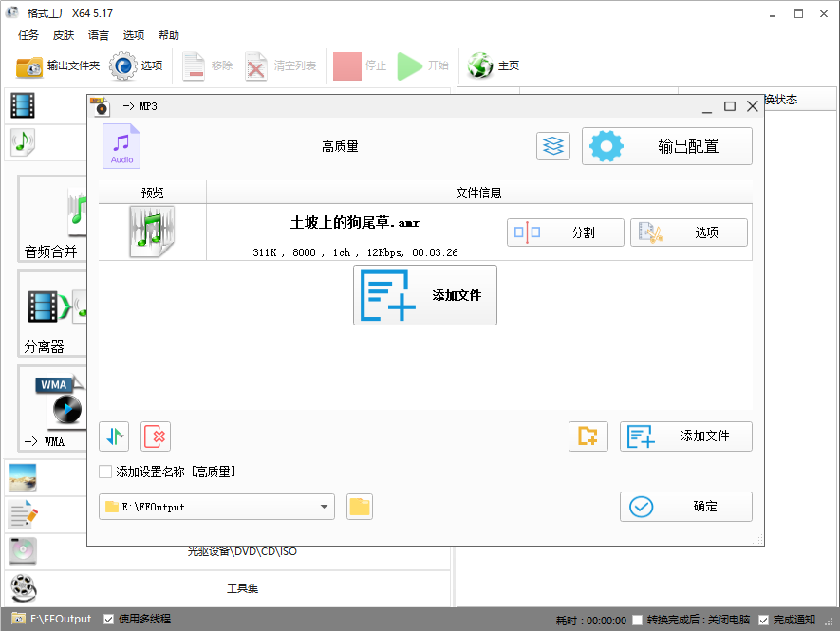This screenshot has width=840, height=631.
Task: Open the WMA converter in the sidebar
Action: (52, 408)
